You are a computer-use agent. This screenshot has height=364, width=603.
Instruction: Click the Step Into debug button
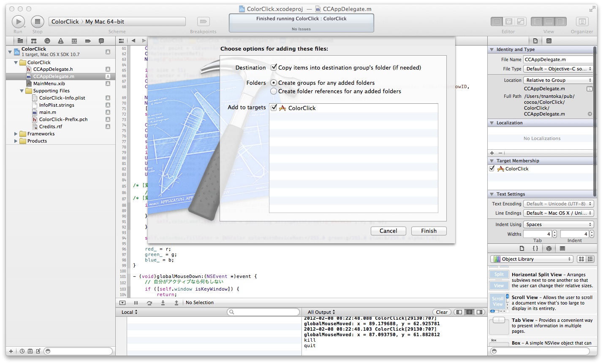[x=163, y=303]
